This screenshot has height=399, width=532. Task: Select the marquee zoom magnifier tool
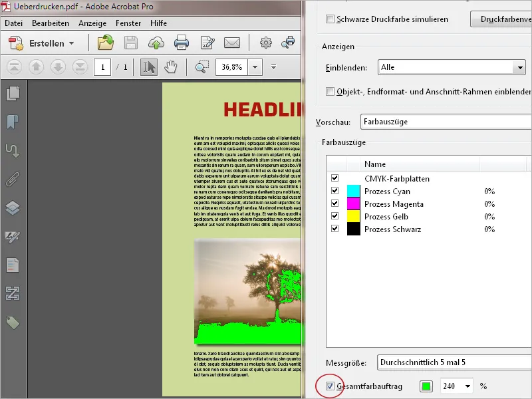click(x=202, y=67)
